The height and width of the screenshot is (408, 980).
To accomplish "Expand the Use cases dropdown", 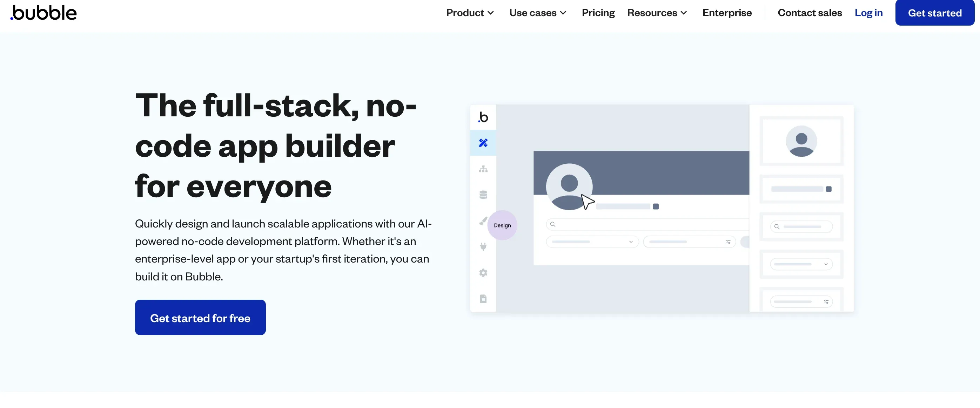I will 538,13.
